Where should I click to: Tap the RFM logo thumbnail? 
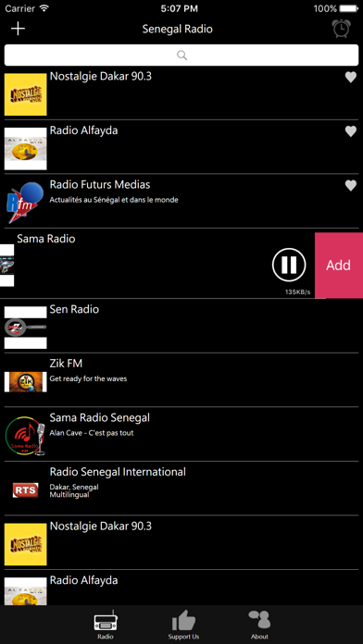[26, 203]
